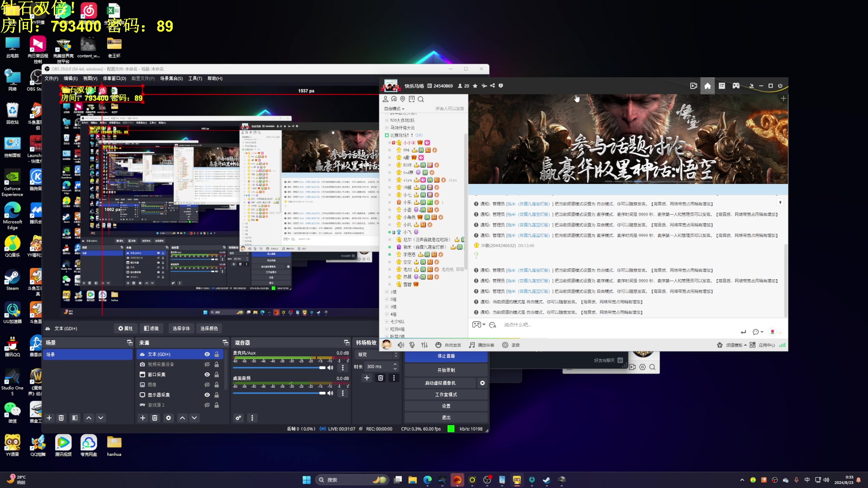Image resolution: width=868 pixels, height=488 pixels.
Task: Open 自由模式 dropdown in YY sidebar
Action: 394,109
